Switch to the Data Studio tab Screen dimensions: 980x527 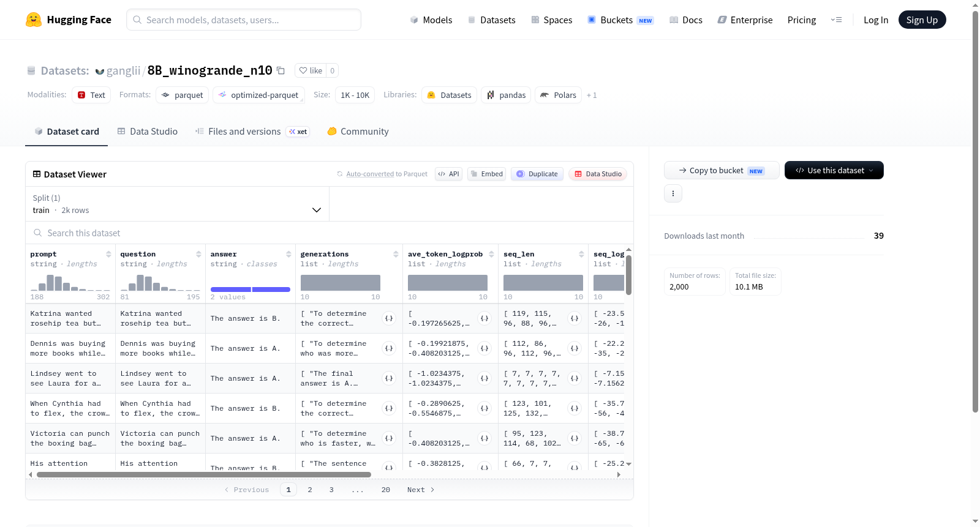click(148, 132)
